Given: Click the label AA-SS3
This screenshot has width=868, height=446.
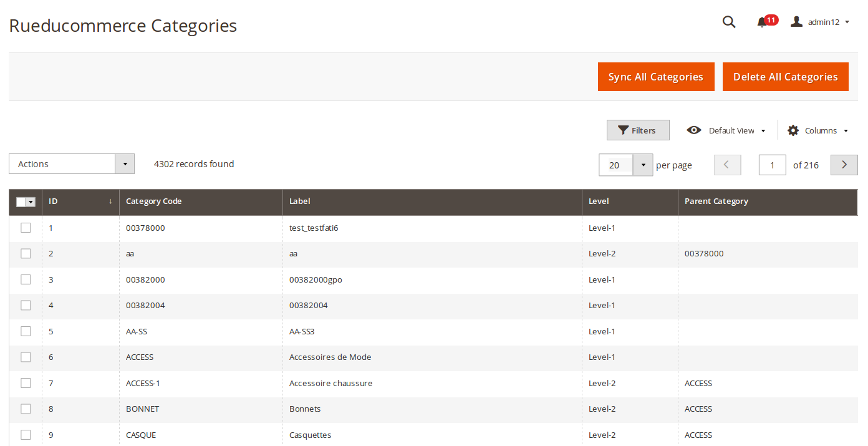Looking at the screenshot, I should coord(302,332).
